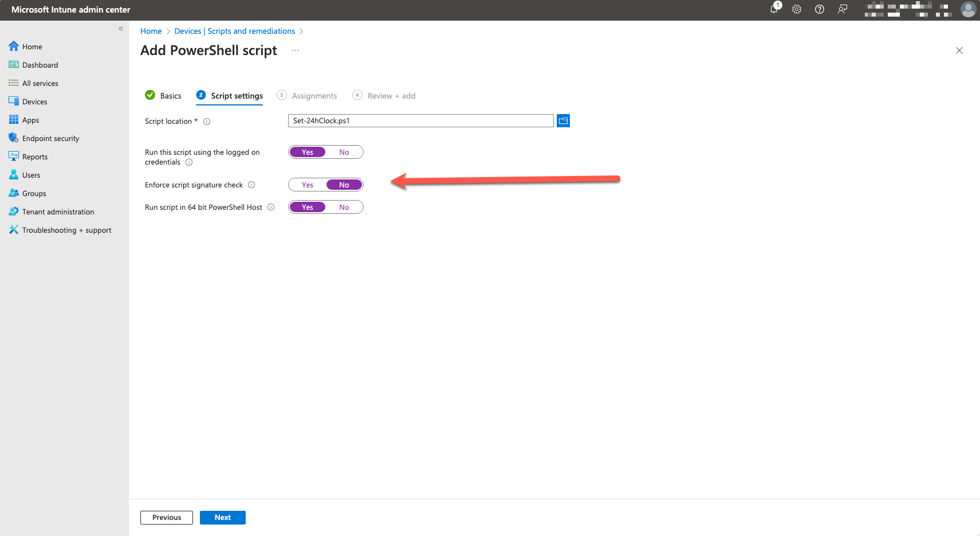Collapse the left navigation pane
This screenshot has height=536, width=980.
pyautogui.click(x=121, y=28)
